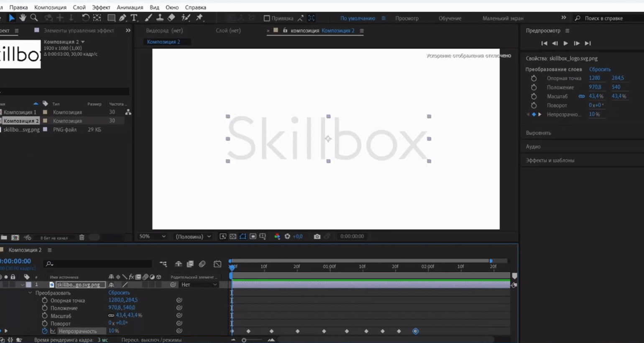Play the preview
The height and width of the screenshot is (343, 644).
(566, 43)
